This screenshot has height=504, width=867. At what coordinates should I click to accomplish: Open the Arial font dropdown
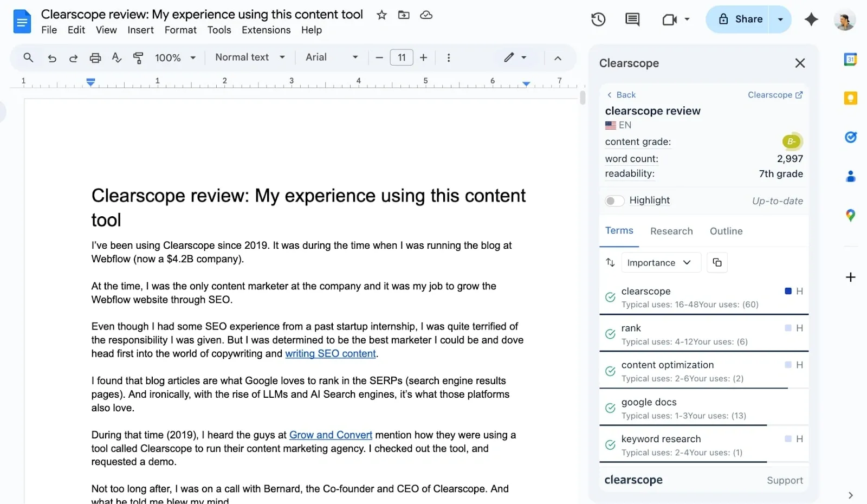331,57
